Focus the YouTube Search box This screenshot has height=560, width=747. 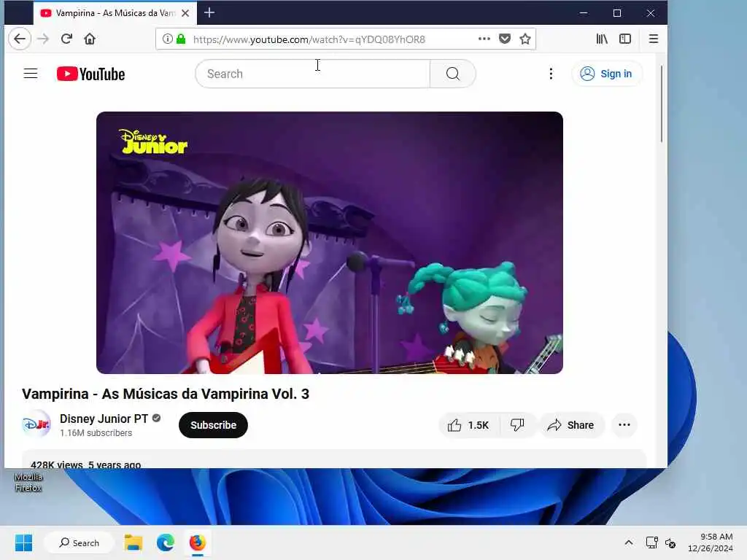312,74
